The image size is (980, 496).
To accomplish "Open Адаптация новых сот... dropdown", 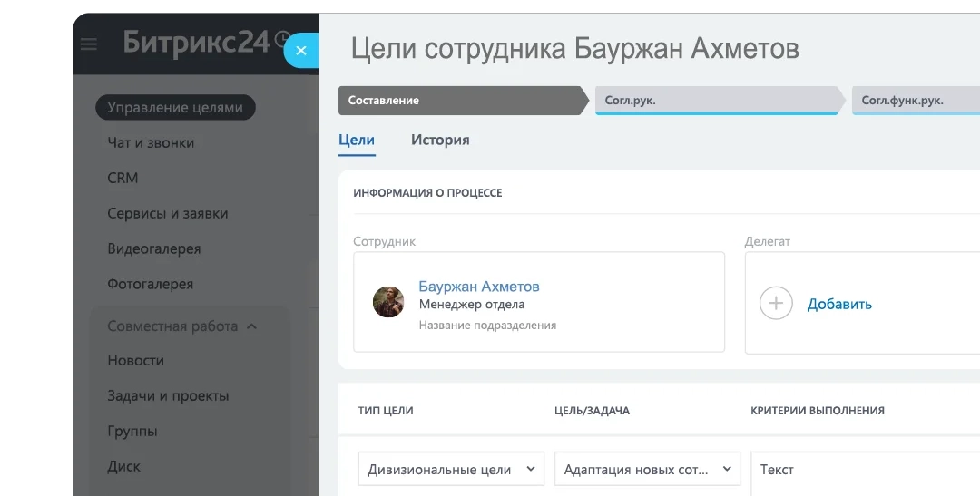I will pyautogui.click(x=648, y=469).
